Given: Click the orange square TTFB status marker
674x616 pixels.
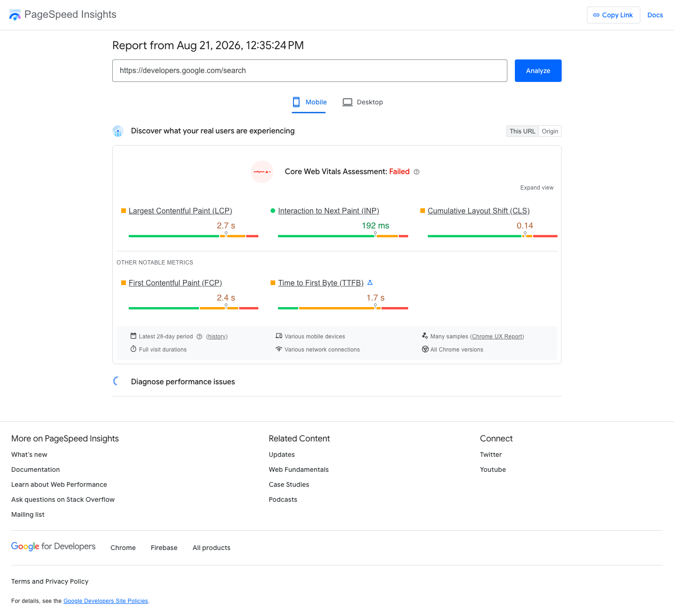Looking at the screenshot, I should coord(273,283).
